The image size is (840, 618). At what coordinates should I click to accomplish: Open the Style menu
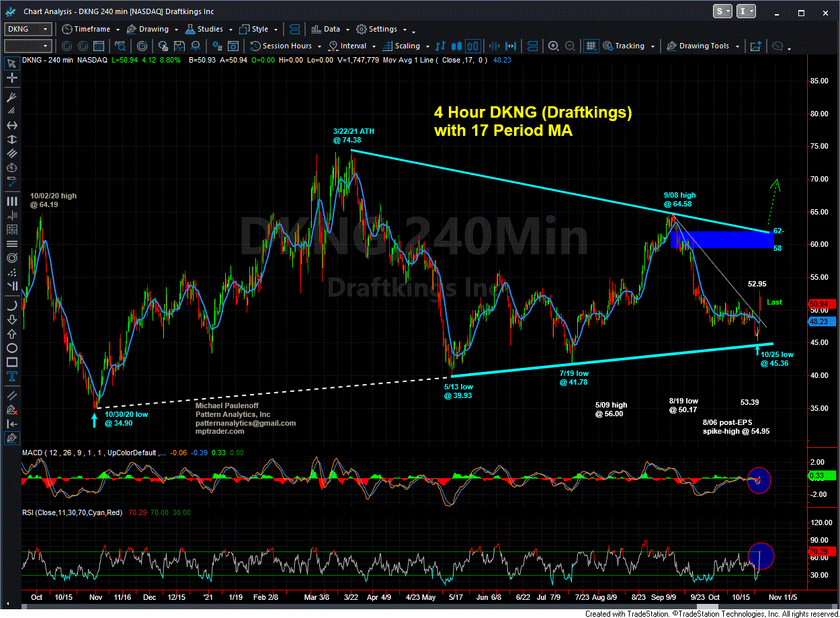point(259,29)
